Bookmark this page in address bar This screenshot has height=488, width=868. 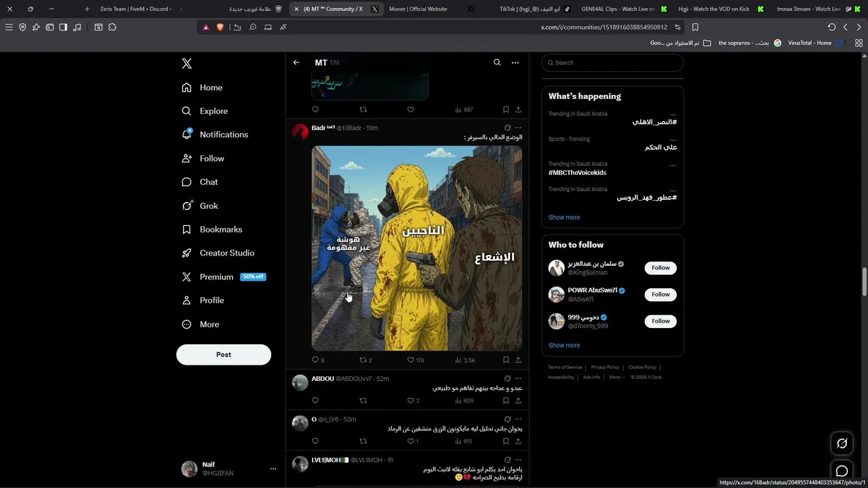pyautogui.click(x=695, y=27)
